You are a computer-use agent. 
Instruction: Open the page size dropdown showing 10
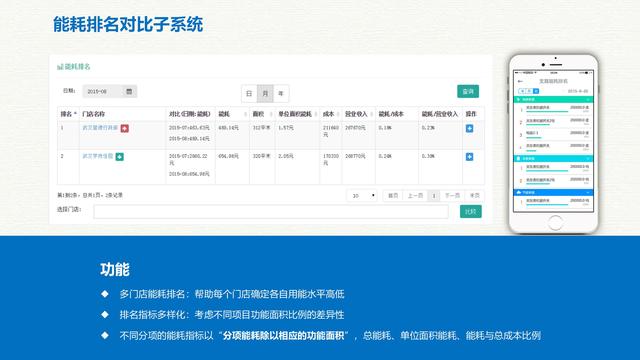(x=362, y=196)
